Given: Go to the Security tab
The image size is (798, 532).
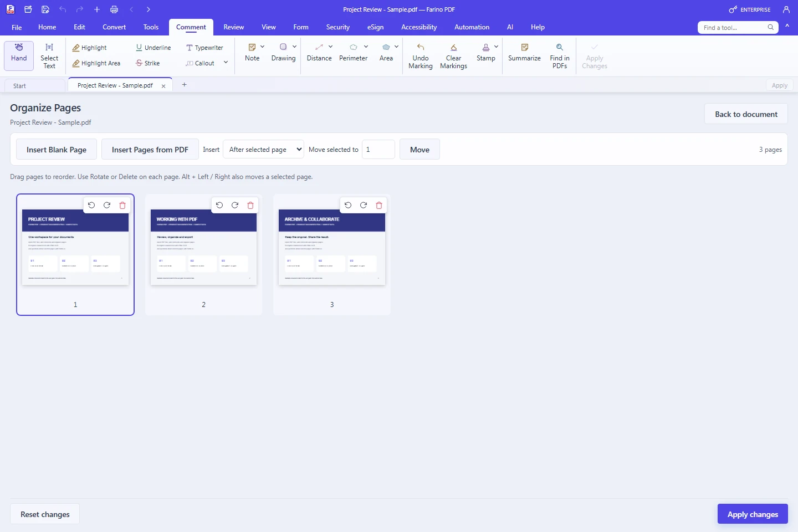Looking at the screenshot, I should [x=338, y=27].
